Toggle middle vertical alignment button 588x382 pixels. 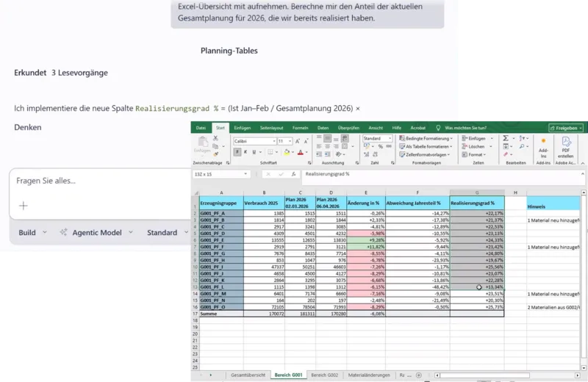(327, 138)
